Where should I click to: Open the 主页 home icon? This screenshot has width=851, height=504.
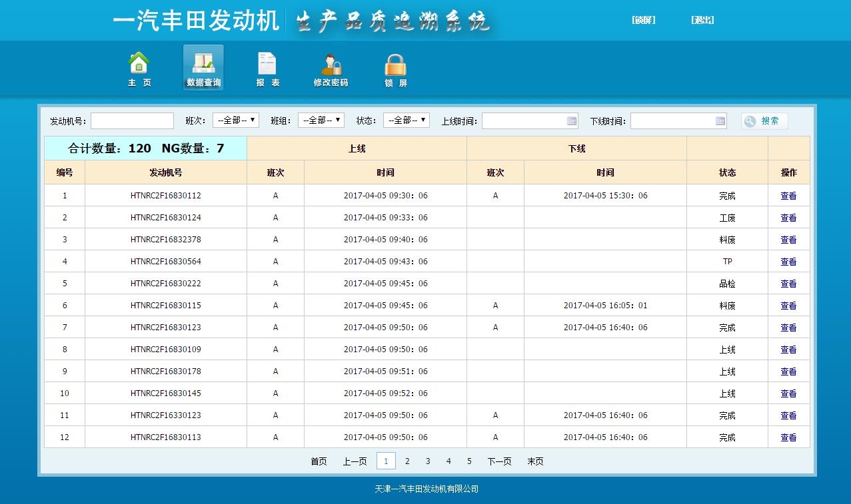pos(139,67)
